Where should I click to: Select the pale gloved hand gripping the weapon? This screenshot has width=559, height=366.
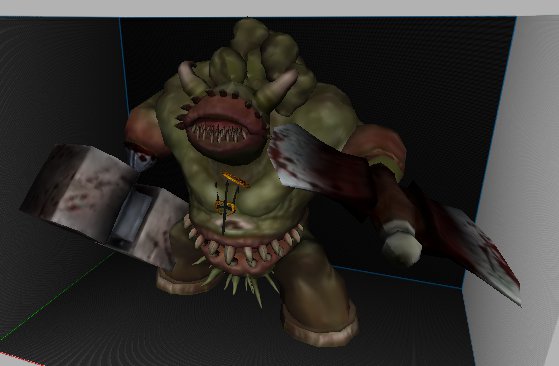click(x=402, y=242)
